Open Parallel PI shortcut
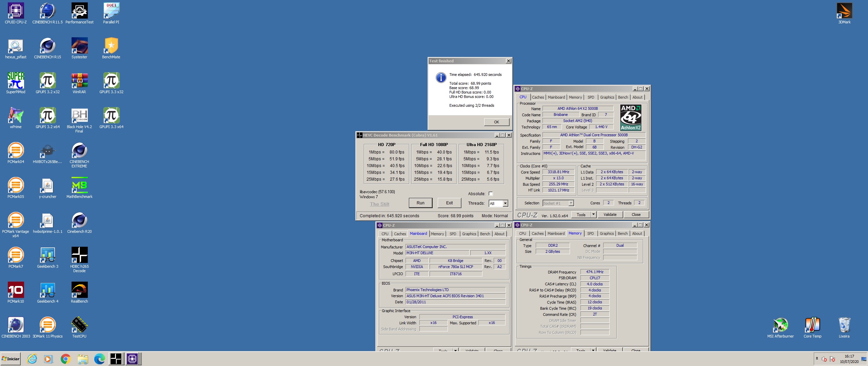 [111, 14]
